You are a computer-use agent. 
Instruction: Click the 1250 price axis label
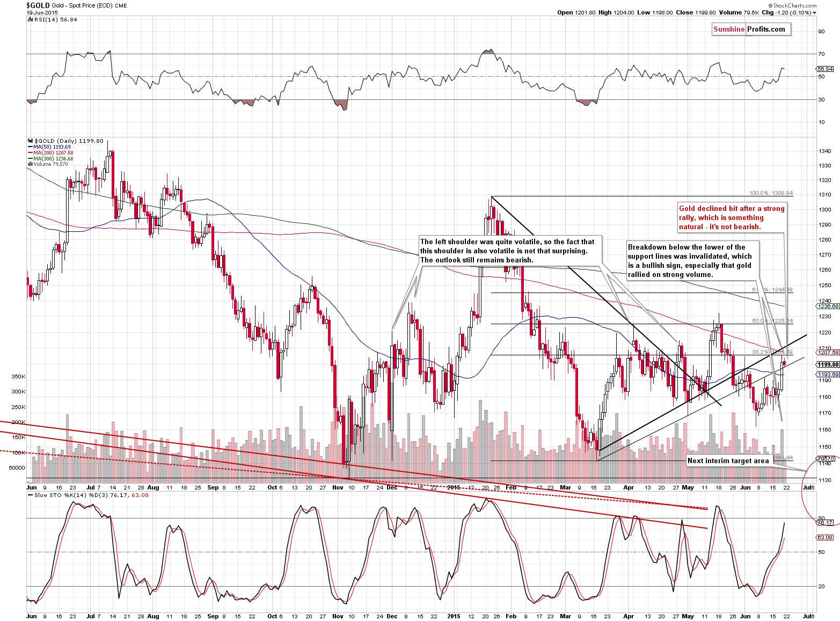825,286
